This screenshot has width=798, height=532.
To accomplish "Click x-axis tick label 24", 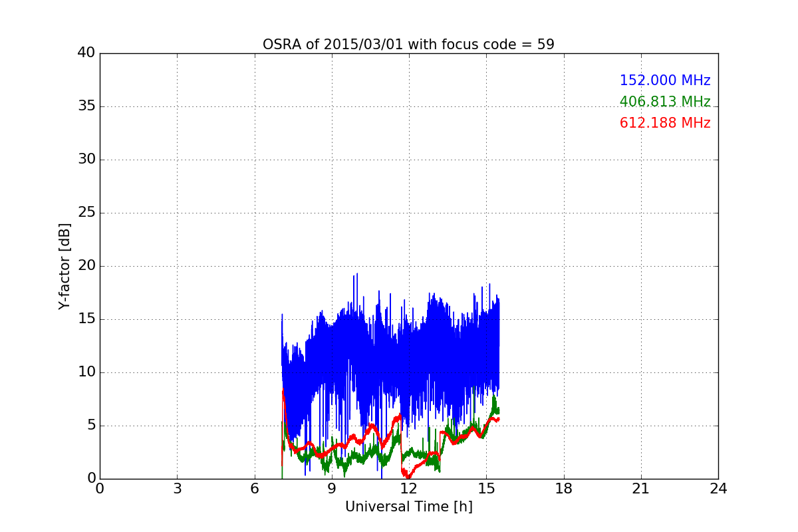I will [x=718, y=488].
